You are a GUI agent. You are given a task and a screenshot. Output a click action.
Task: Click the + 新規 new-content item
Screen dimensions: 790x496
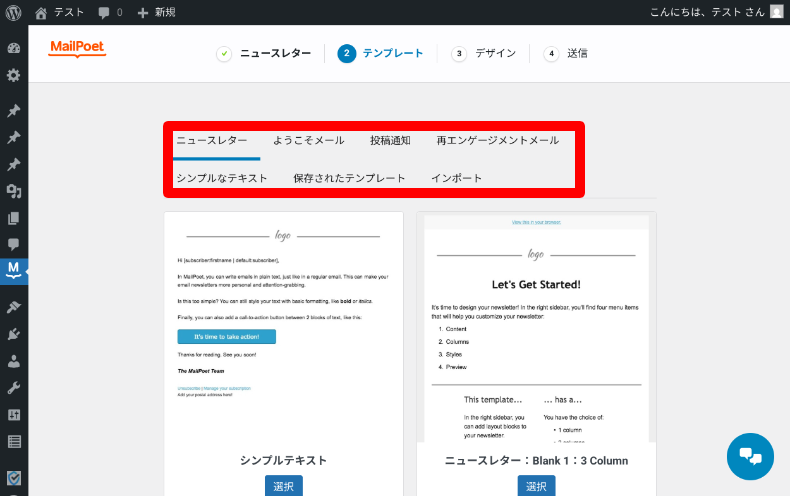pos(156,12)
